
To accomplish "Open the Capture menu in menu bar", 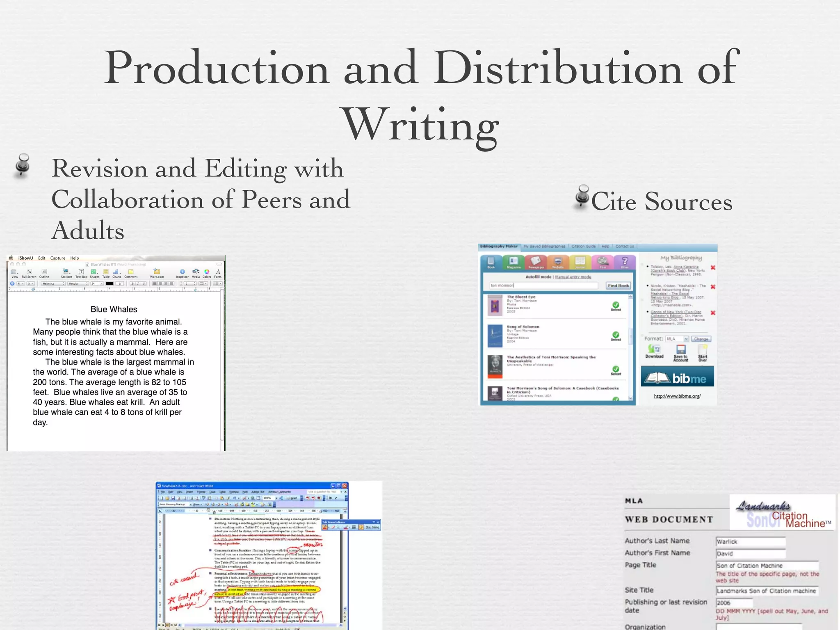I will (58, 258).
